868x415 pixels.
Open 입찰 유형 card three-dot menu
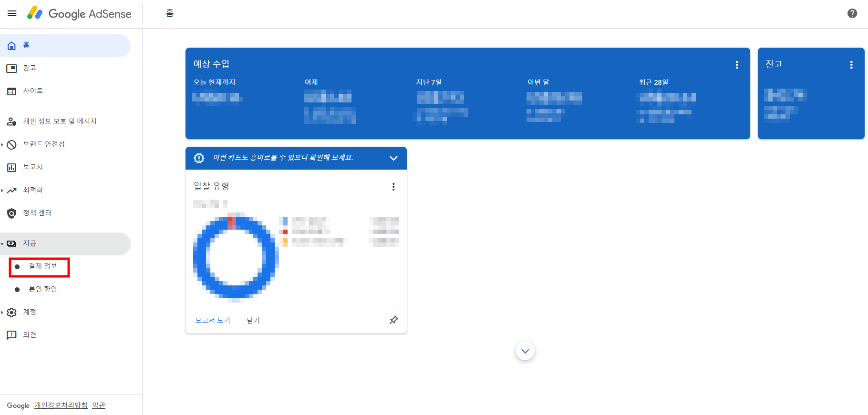coord(393,187)
